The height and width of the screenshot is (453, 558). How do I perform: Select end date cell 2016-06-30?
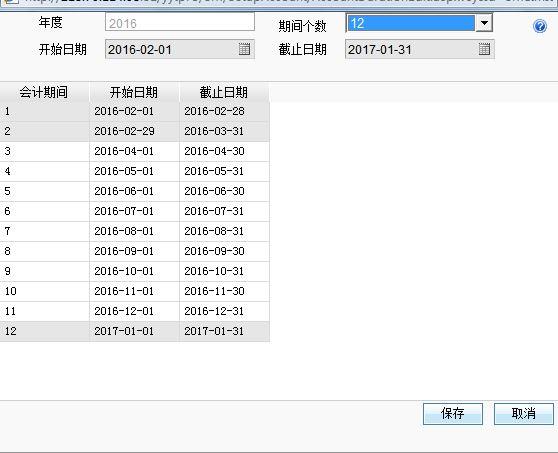[224, 191]
